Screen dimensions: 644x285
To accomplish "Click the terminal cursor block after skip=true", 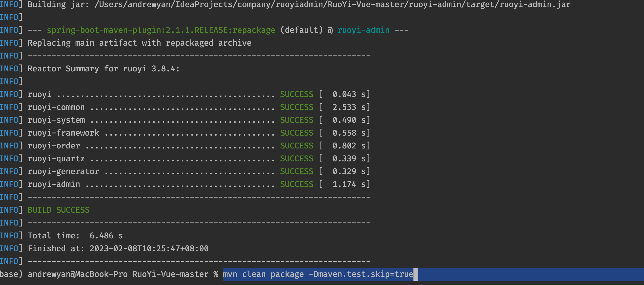I will click(416, 274).
